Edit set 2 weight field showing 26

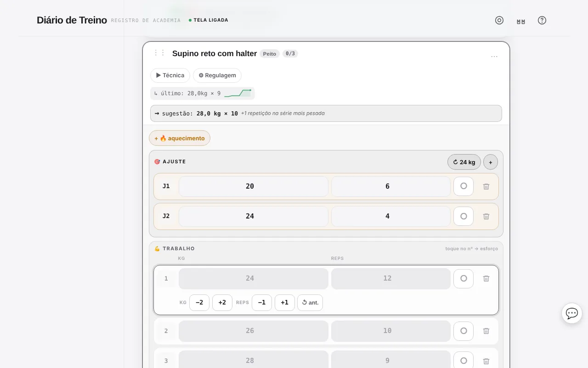pyautogui.click(x=254, y=331)
